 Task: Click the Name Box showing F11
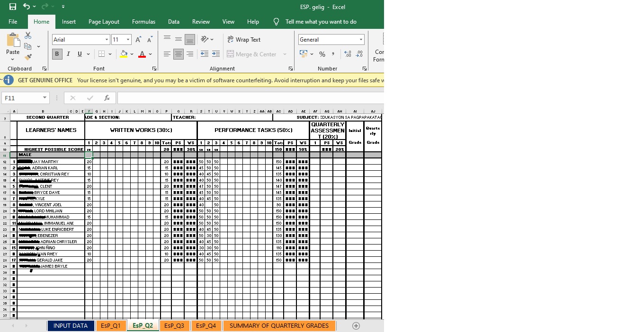tap(21, 98)
